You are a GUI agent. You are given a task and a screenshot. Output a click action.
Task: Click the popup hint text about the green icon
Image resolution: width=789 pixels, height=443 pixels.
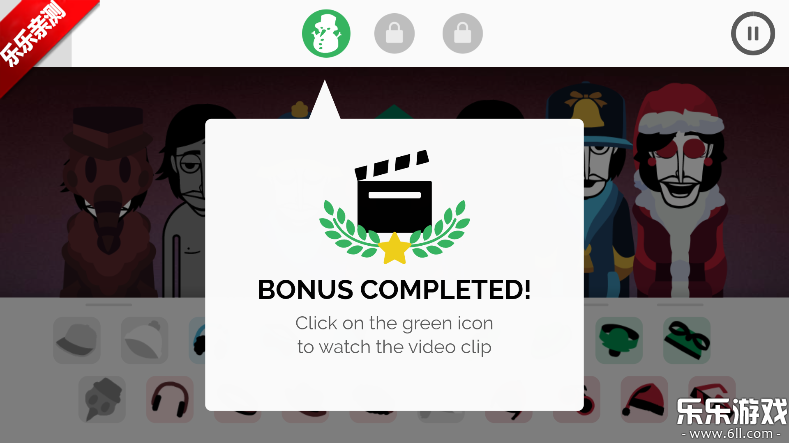tap(394, 335)
